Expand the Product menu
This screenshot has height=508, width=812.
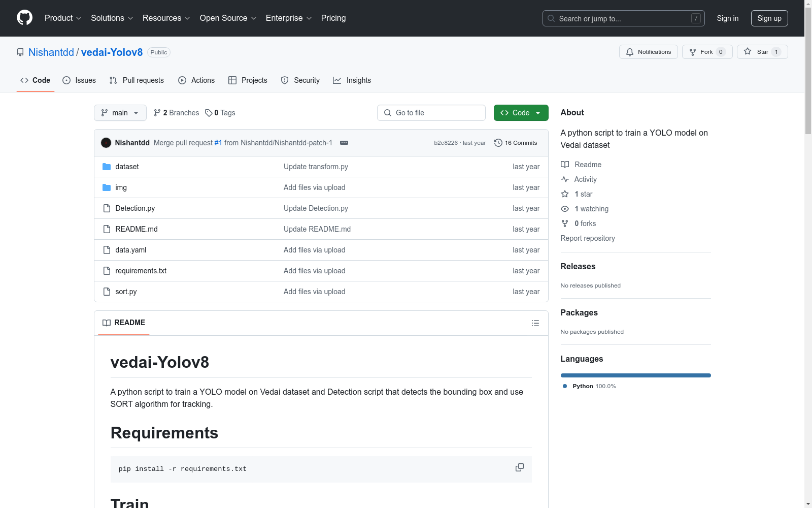point(63,18)
